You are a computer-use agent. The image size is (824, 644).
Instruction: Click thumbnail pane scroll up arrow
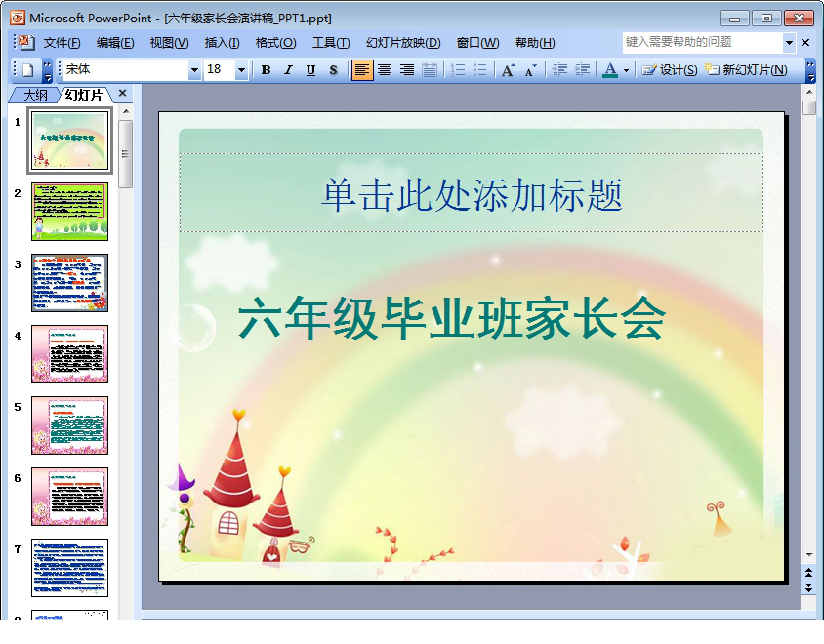click(x=126, y=111)
